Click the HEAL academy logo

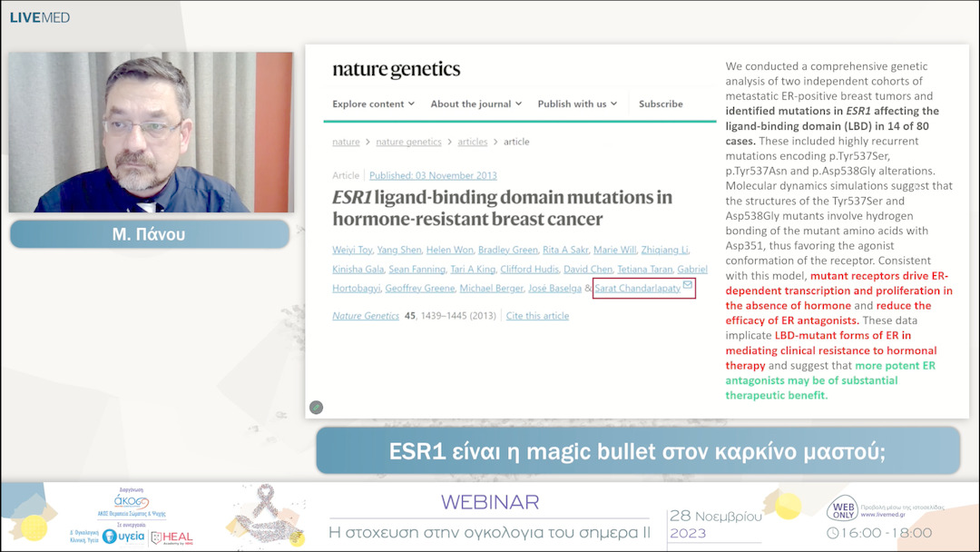click(171, 537)
